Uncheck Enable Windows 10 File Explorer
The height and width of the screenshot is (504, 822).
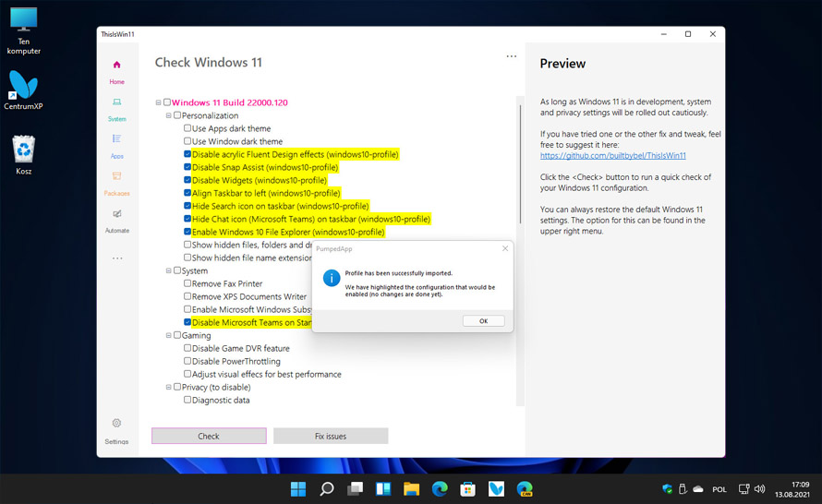187,232
